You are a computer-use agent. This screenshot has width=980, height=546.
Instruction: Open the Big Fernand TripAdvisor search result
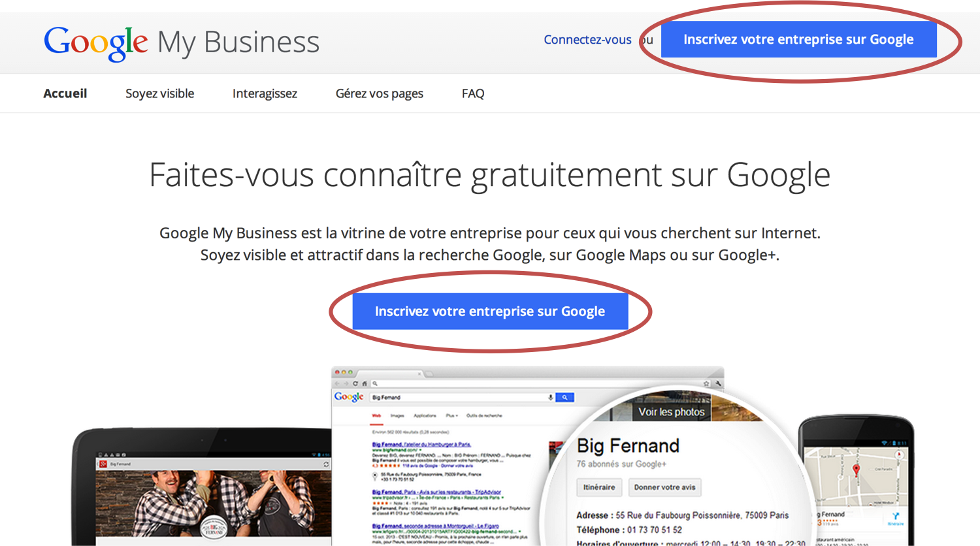[x=436, y=492]
